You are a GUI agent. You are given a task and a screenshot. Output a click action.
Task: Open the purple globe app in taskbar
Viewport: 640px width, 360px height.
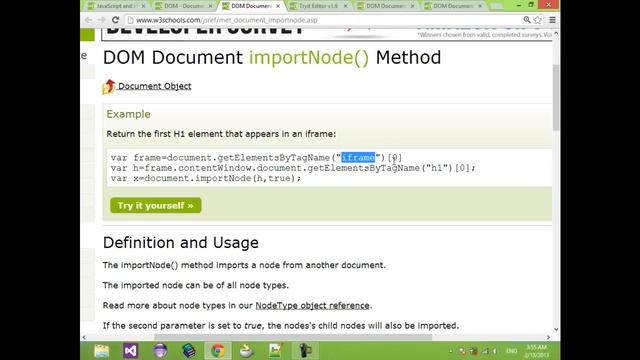(x=160, y=351)
